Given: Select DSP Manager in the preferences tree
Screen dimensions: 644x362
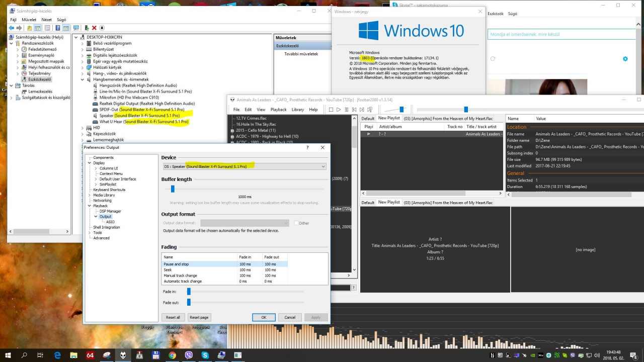Looking at the screenshot, I should (x=110, y=211).
